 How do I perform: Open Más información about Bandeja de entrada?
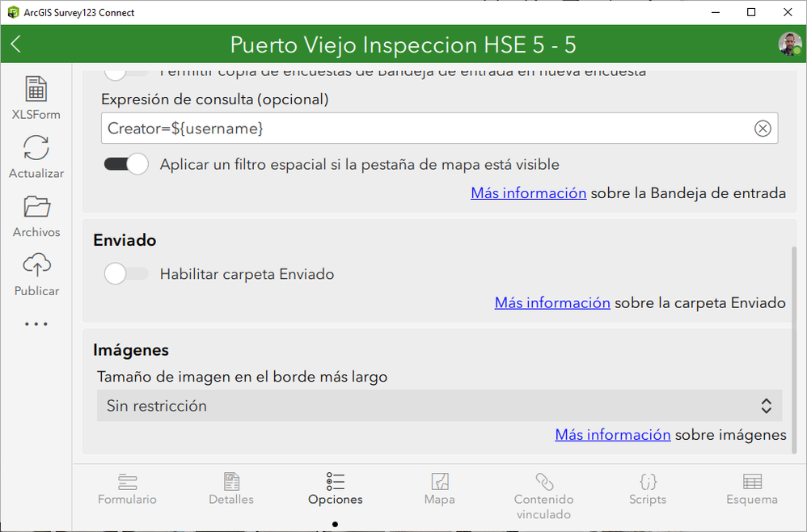pos(529,193)
